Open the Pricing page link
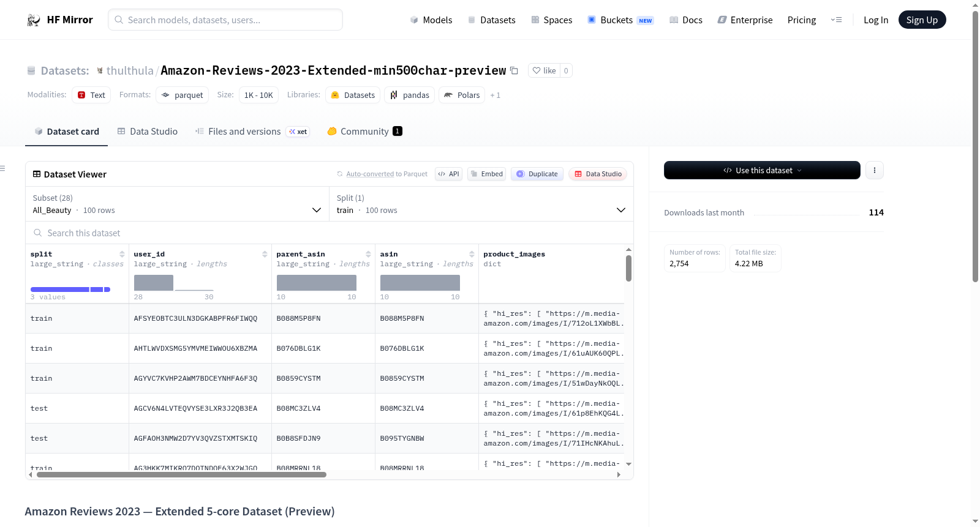This screenshot has width=980, height=527. coord(802,20)
